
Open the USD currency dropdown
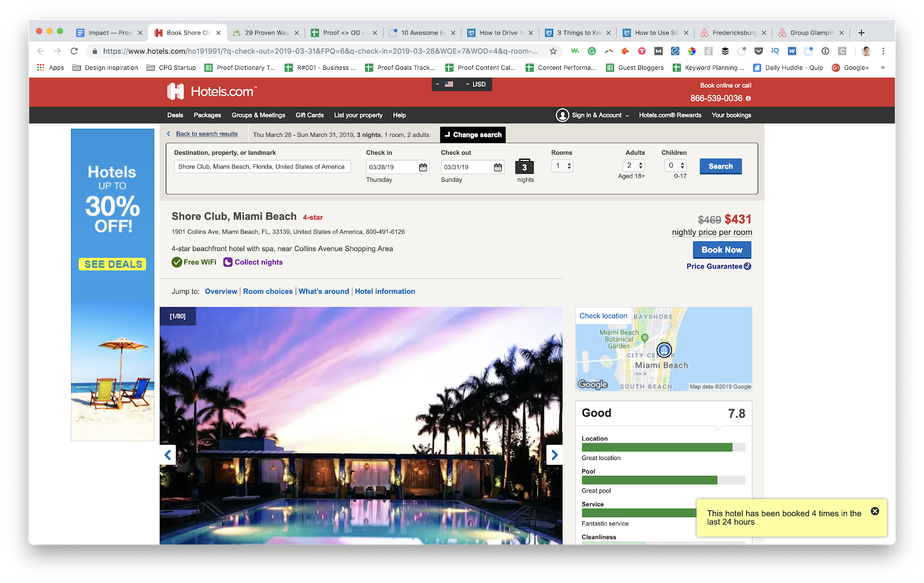476,84
